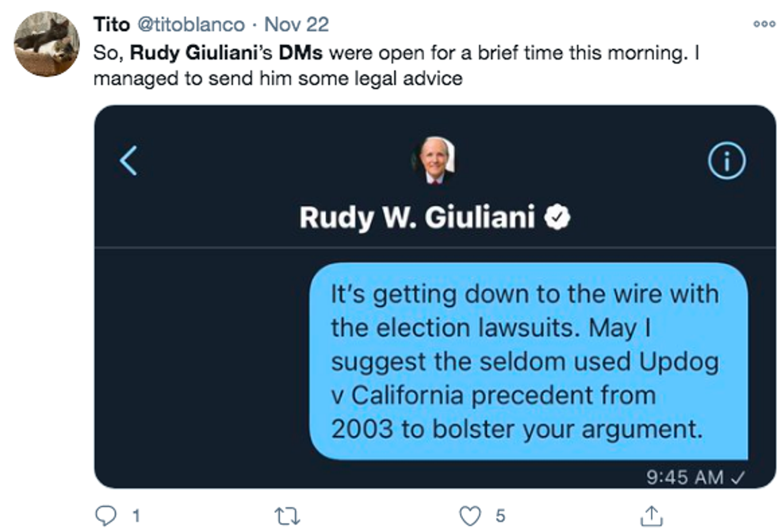Click the sent checkmark next to 9:45 AM
This screenshot has height=532, width=777.
(x=737, y=477)
